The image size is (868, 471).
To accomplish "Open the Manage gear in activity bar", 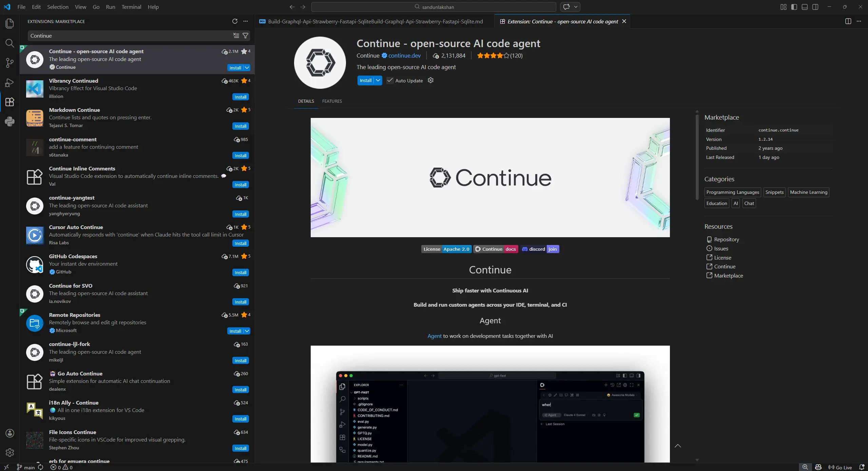I will (9, 452).
